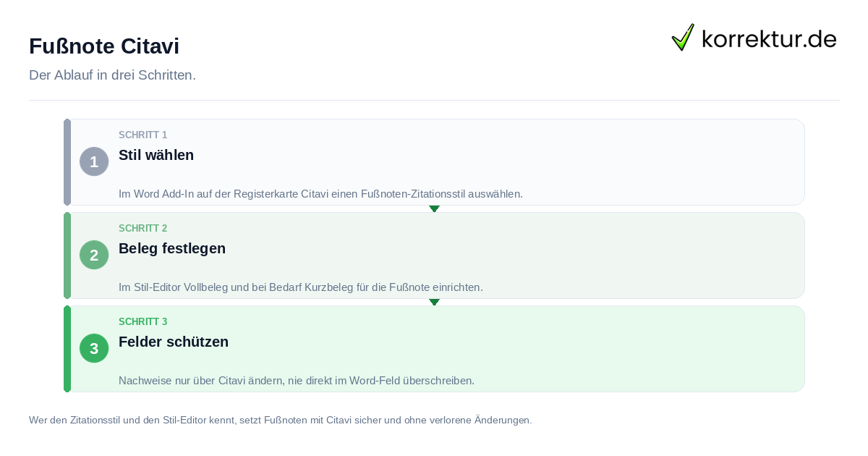Viewport: 868px width, 456px height.
Task: Click the description about Vollbeleg and Kurzbeleg
Action: coord(301,287)
